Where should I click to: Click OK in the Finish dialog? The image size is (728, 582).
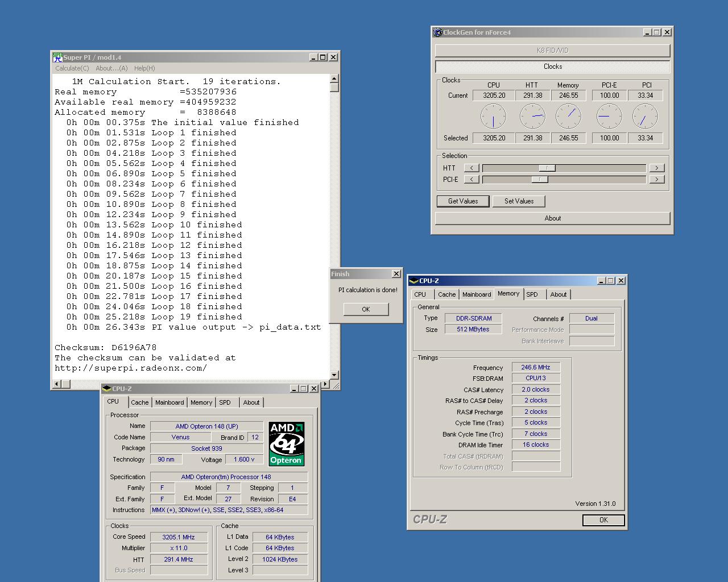(366, 309)
